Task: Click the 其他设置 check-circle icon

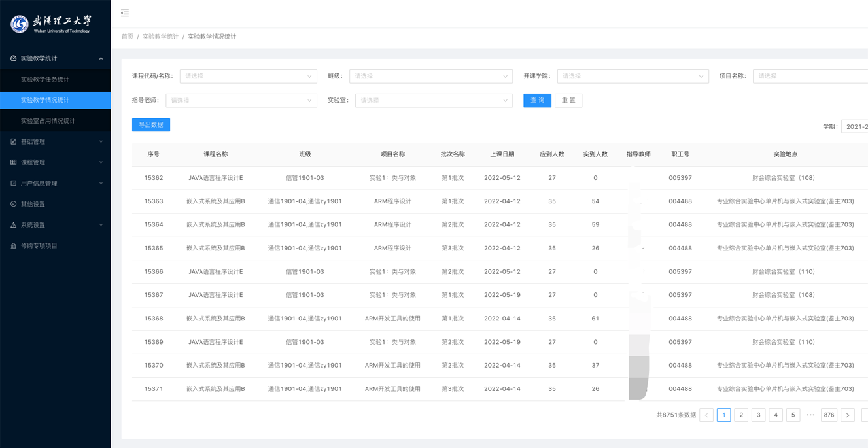Action: click(x=13, y=204)
